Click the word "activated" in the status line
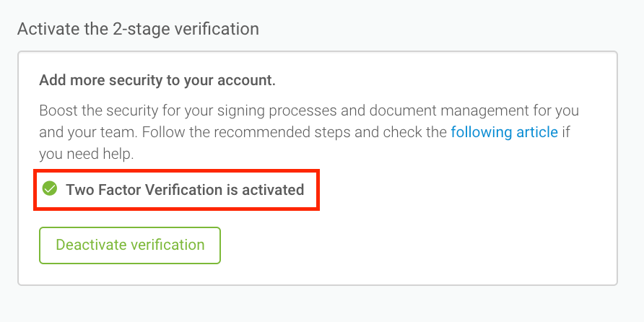Image resolution: width=644 pixels, height=322 pixels. [x=273, y=190]
